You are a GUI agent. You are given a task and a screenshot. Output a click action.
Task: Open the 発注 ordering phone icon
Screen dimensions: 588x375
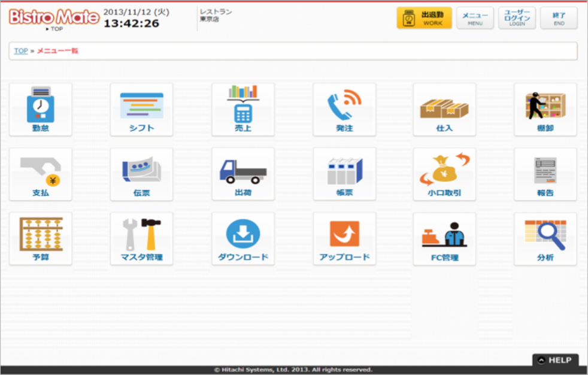point(344,109)
